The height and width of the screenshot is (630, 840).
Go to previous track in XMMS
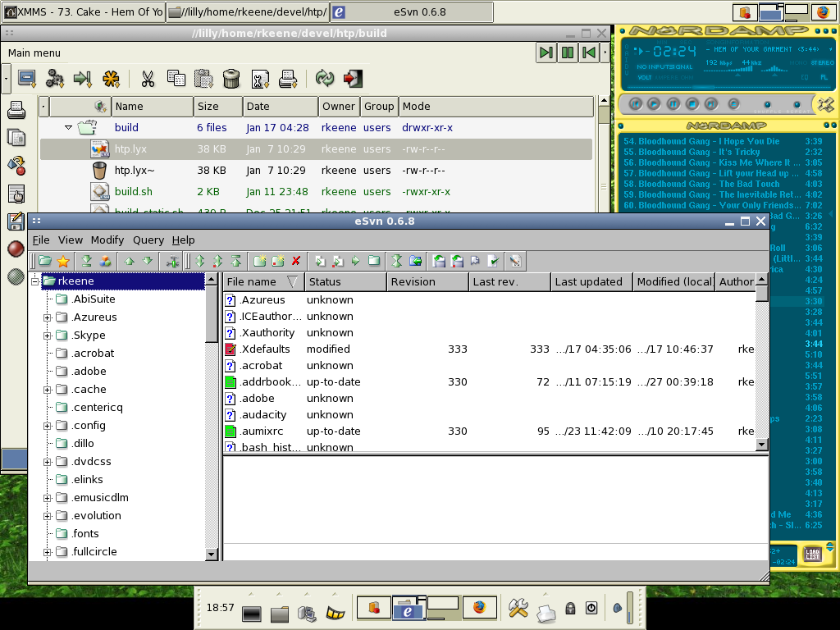point(636,104)
